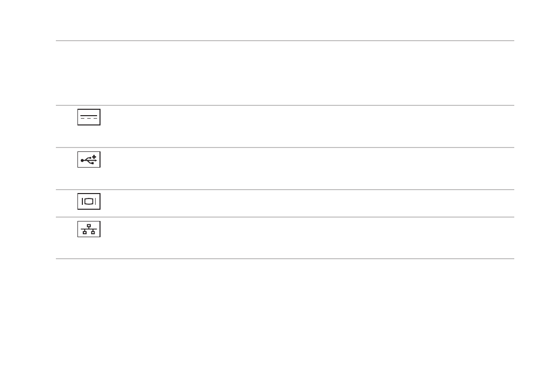
Task: Click the empty row beside the network icon
Action: (x=285, y=238)
